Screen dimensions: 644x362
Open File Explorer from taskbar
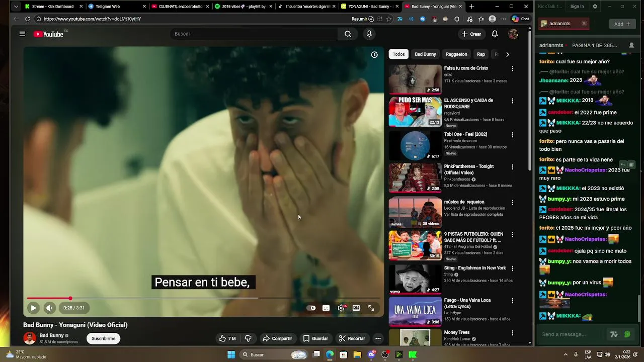[x=357, y=354]
